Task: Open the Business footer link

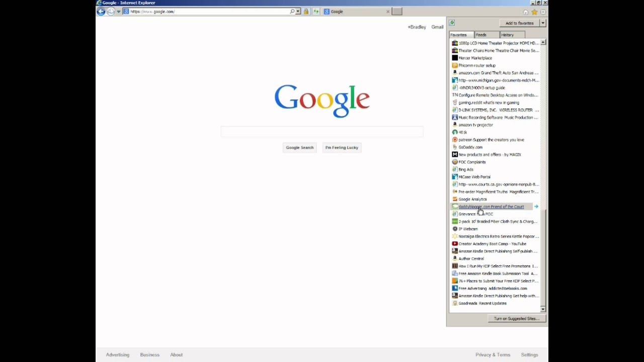Action: [x=149, y=355]
